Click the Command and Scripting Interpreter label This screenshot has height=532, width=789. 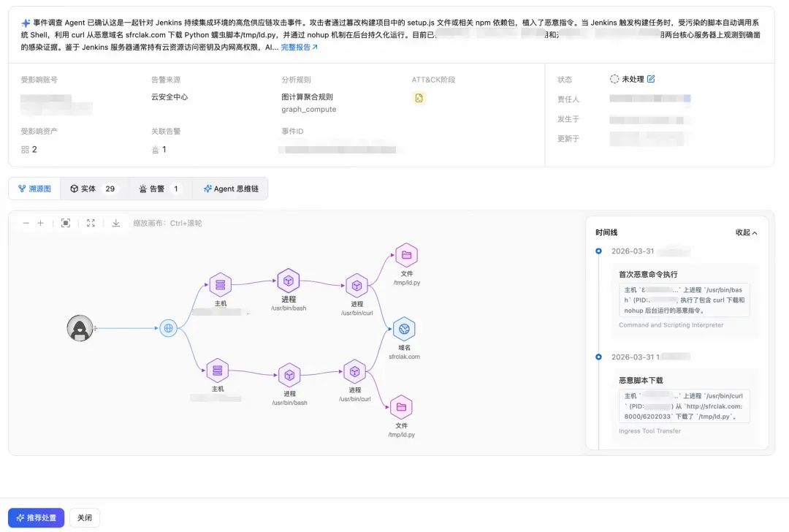coord(671,325)
